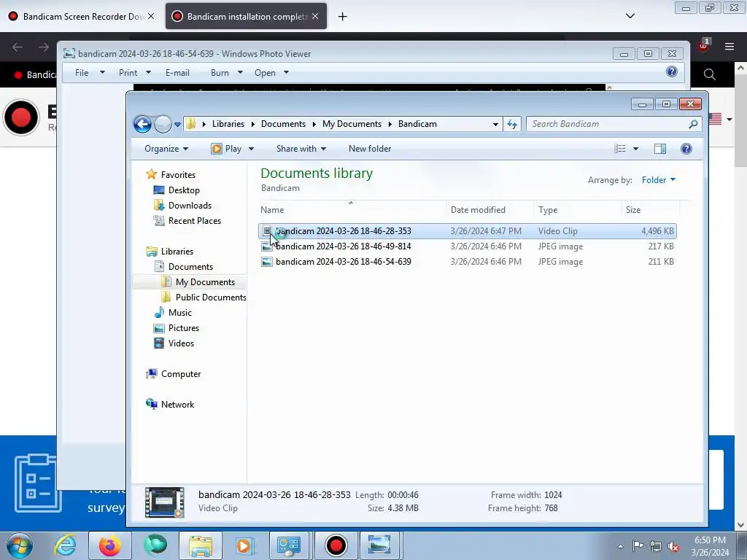Image resolution: width=747 pixels, height=560 pixels.
Task: Click E-mail in Photo Viewer toolbar
Action: pos(177,73)
